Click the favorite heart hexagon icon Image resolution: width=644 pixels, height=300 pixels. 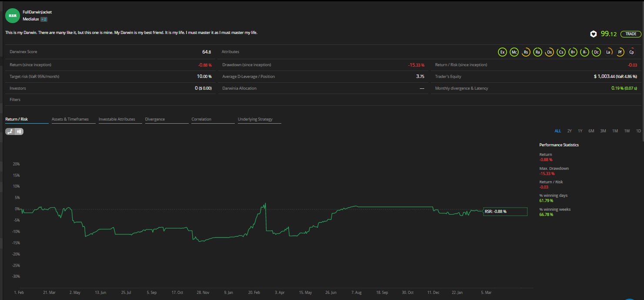point(593,34)
